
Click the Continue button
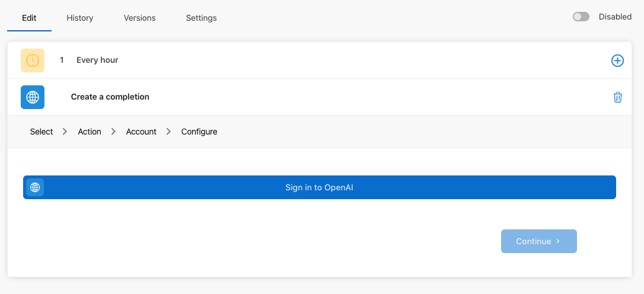539,241
